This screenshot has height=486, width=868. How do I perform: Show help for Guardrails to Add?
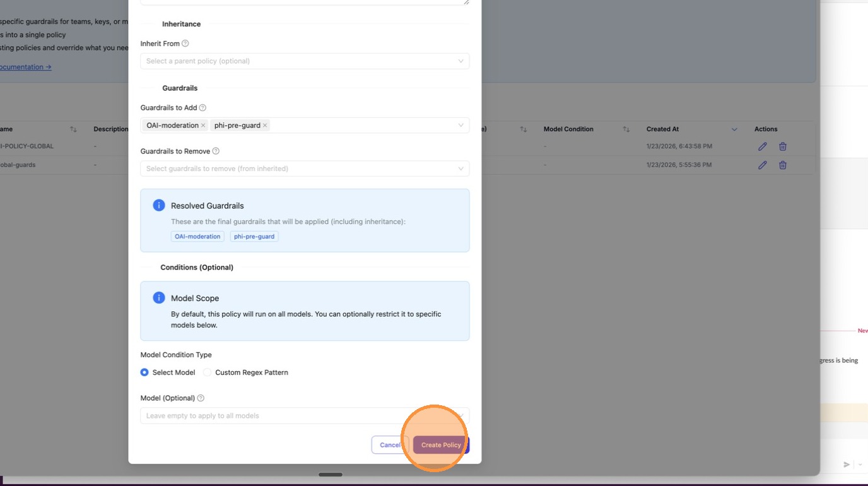pos(202,108)
